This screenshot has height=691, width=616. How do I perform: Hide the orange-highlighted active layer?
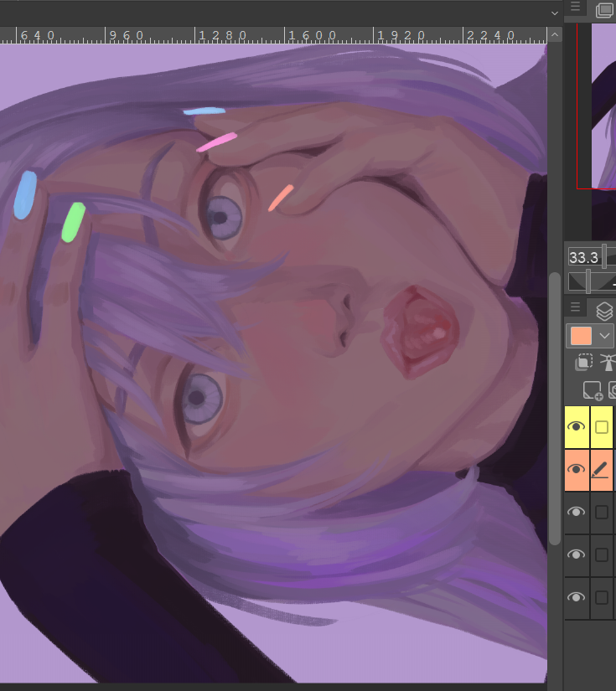577,469
